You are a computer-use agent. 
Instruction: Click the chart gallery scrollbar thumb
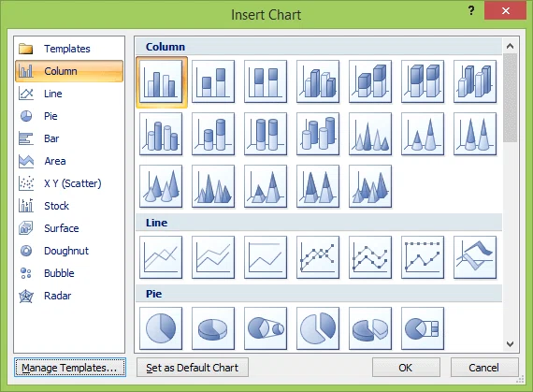coord(510,98)
